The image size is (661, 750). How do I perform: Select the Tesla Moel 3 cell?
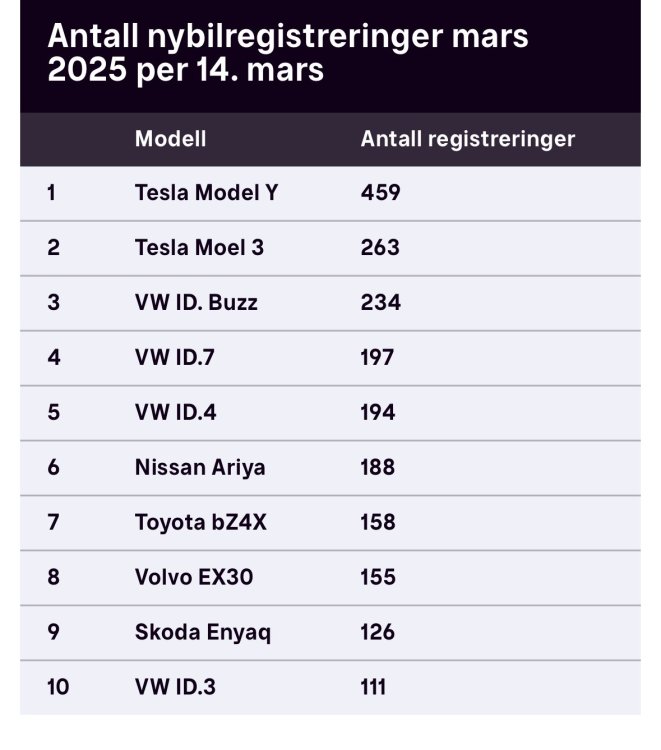coord(199,247)
